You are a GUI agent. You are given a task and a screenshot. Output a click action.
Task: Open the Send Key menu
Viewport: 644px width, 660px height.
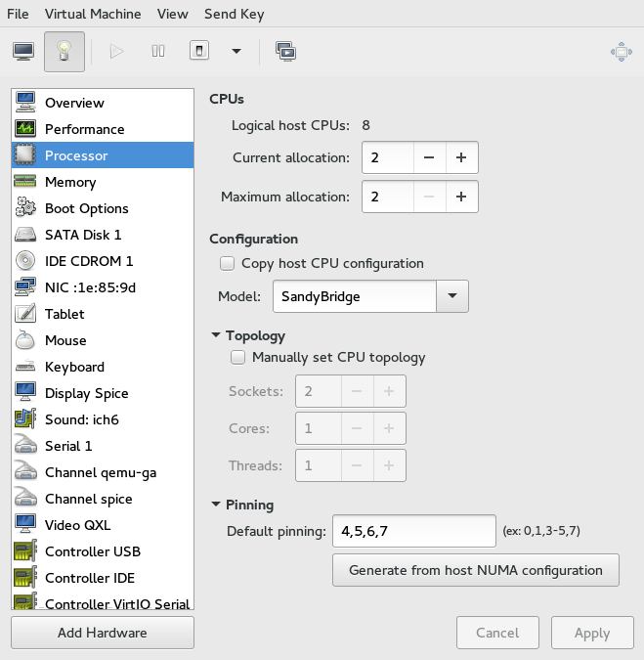[x=234, y=14]
